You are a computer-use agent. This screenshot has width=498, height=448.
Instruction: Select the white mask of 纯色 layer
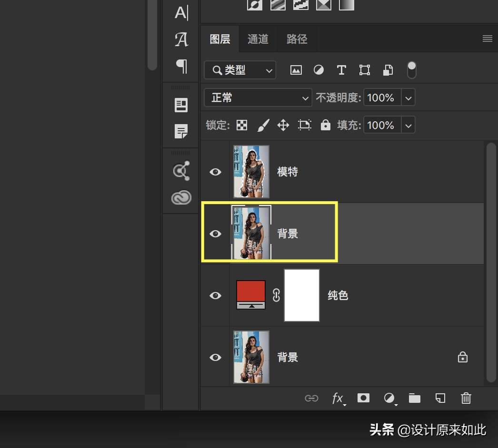[x=302, y=295]
